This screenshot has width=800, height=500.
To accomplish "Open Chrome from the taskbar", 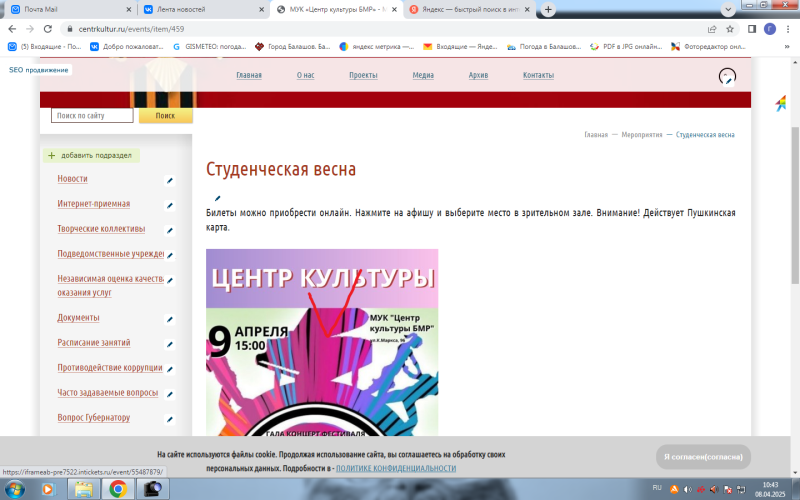I will (118, 489).
